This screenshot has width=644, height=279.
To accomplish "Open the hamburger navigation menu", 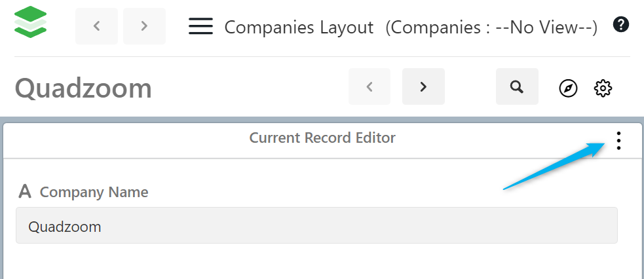I will (x=200, y=26).
